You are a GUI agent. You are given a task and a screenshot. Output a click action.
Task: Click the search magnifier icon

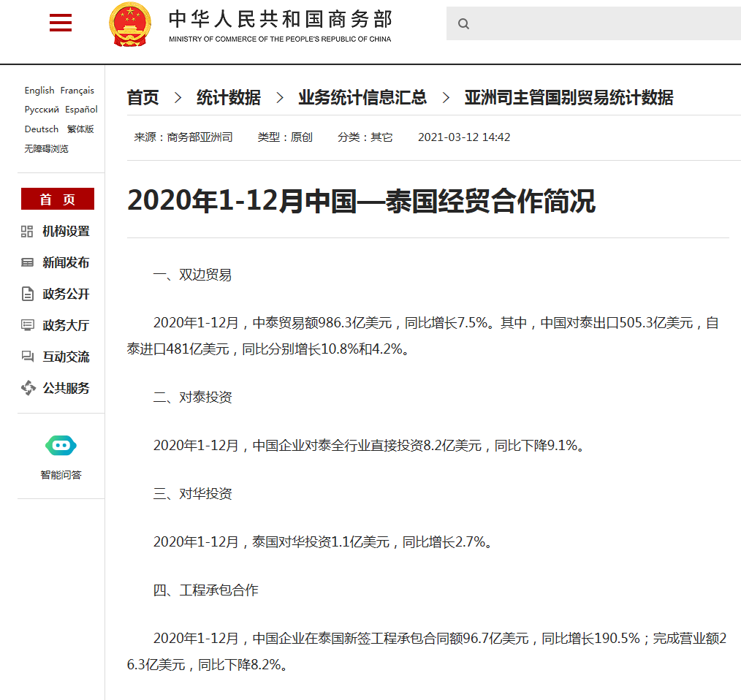click(x=463, y=23)
